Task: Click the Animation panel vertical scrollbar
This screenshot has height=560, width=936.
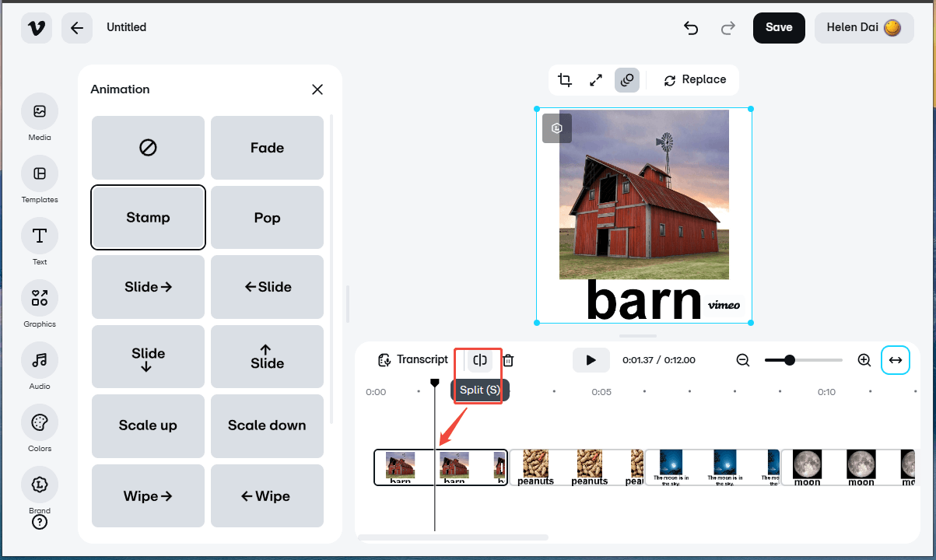Action: [332, 268]
